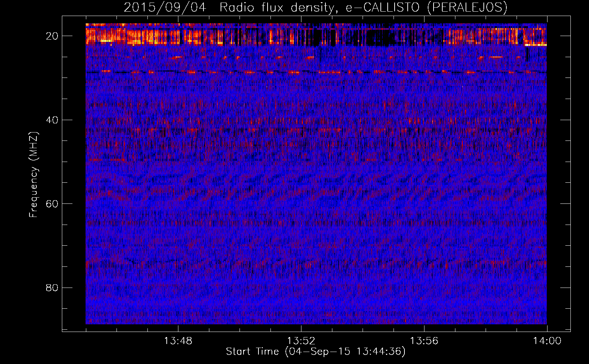Click the time tick label "14:00"
The width and height of the screenshot is (589, 364).
point(547,341)
